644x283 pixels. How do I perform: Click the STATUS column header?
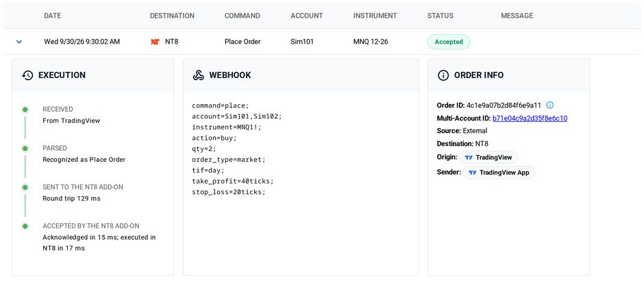(x=441, y=16)
